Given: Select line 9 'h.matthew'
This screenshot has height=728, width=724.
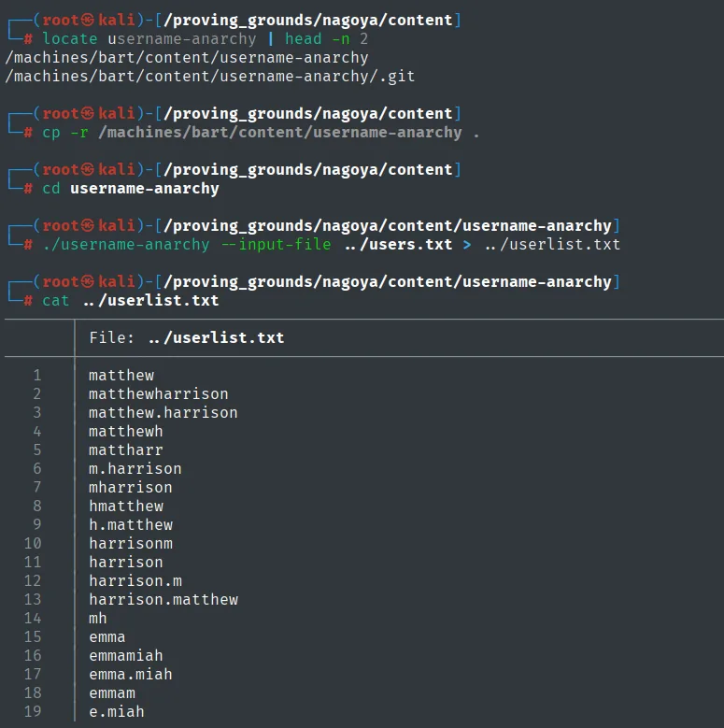Looking at the screenshot, I should [x=131, y=524].
